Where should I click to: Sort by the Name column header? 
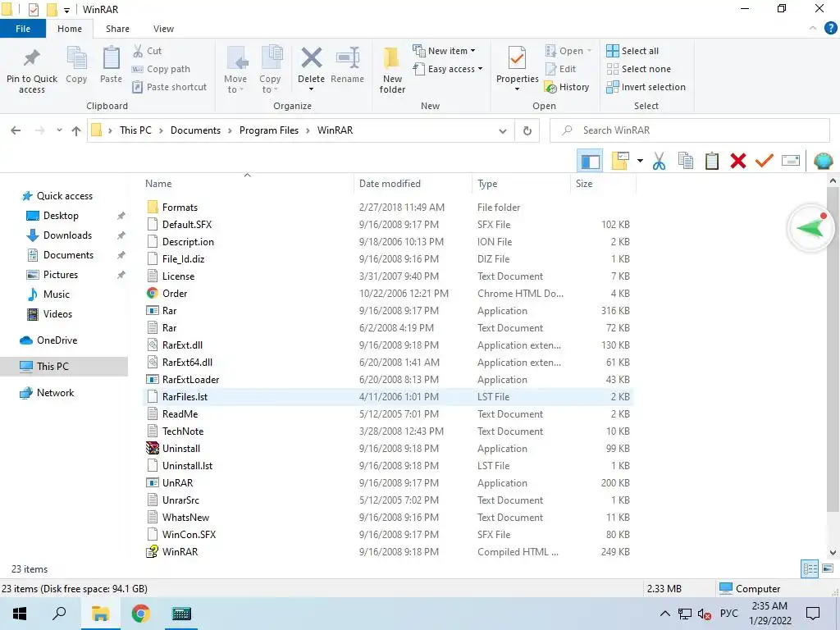coord(158,184)
